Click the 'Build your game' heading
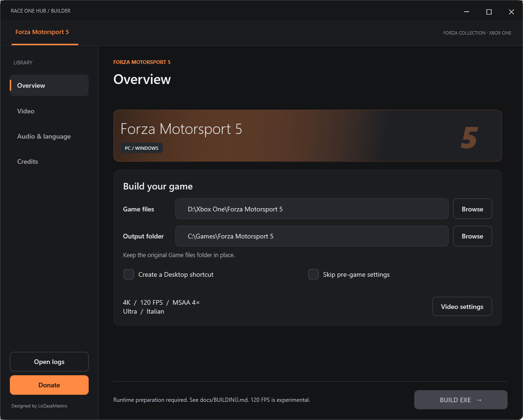Image resolution: width=523 pixels, height=420 pixels. [x=158, y=186]
